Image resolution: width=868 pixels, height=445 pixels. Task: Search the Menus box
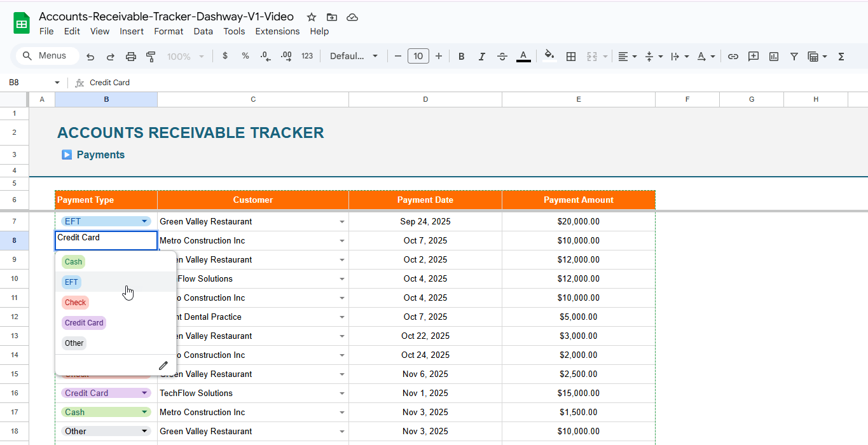48,56
